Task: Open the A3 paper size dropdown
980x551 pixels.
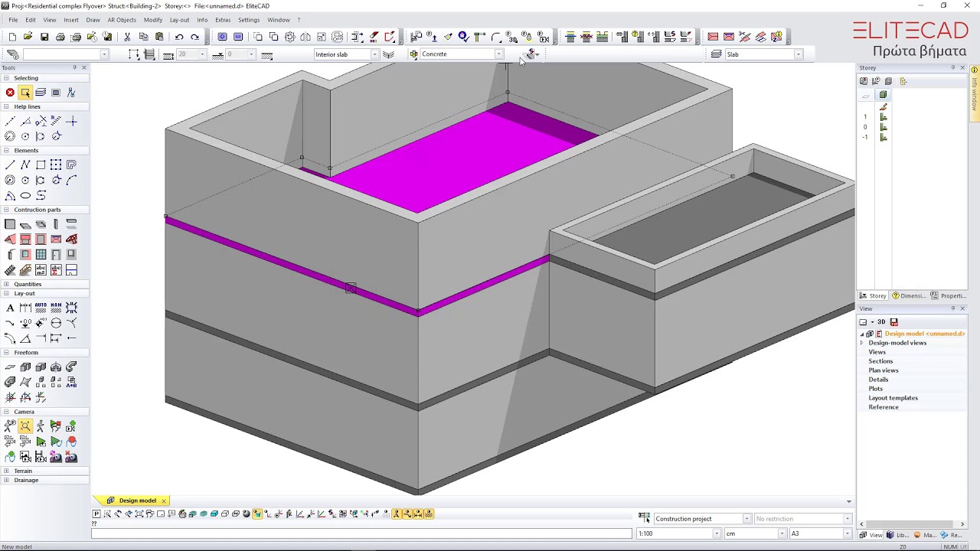Action: [847, 533]
